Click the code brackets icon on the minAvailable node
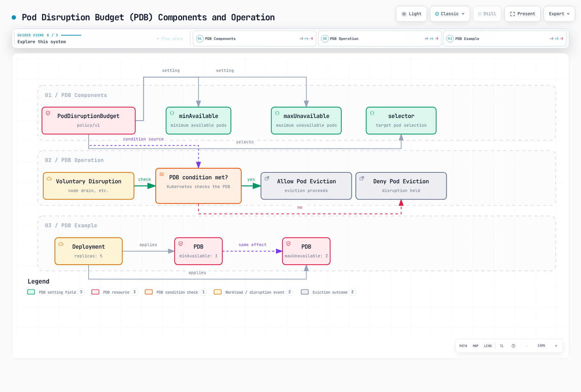This screenshot has width=581, height=392. click(172, 113)
